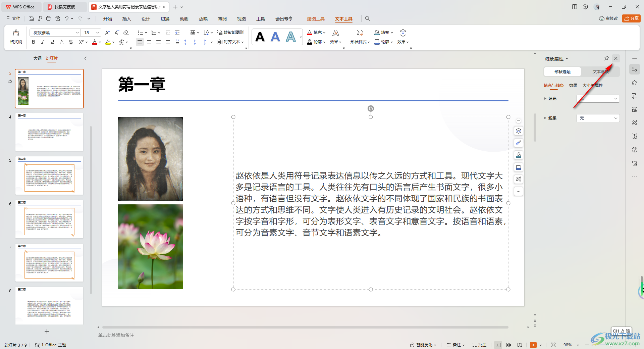Image resolution: width=644 pixels, height=349 pixels.
Task: Decrease paragraph indent
Action: 168,33
